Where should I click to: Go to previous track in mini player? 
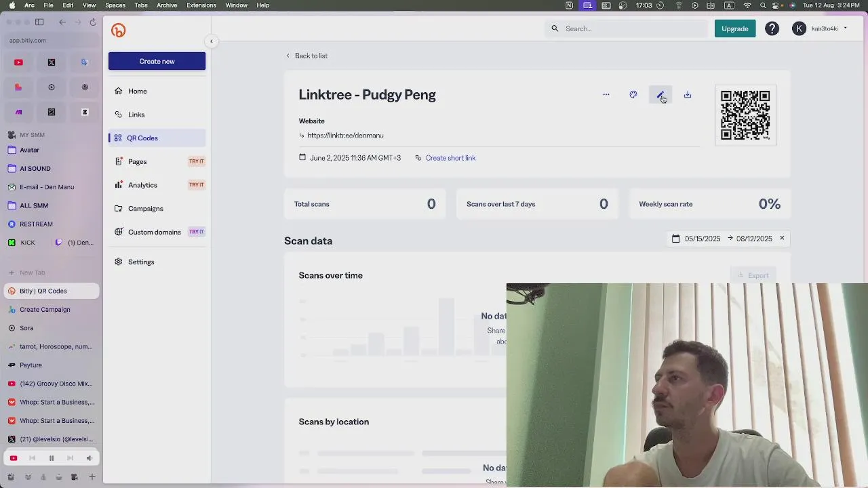click(32, 458)
